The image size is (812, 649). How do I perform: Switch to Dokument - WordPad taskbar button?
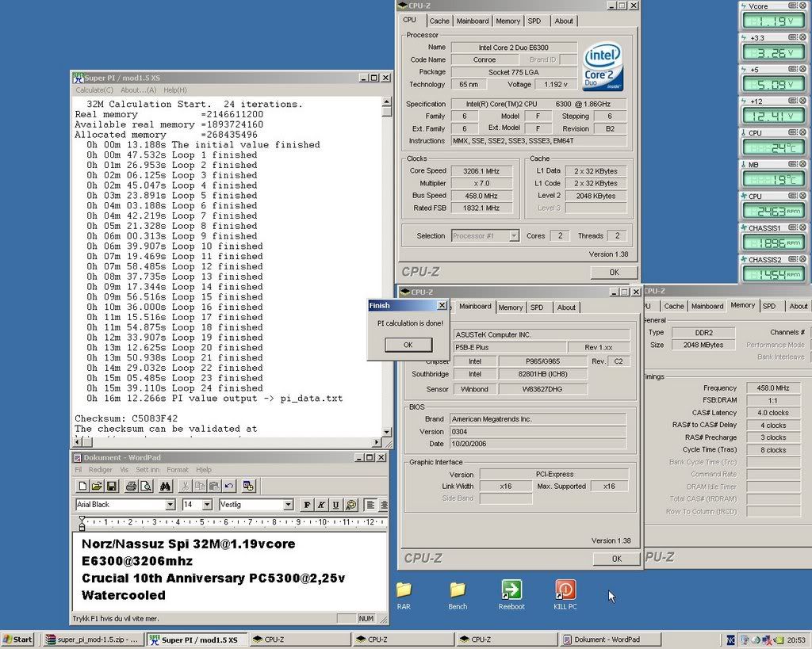point(610,639)
